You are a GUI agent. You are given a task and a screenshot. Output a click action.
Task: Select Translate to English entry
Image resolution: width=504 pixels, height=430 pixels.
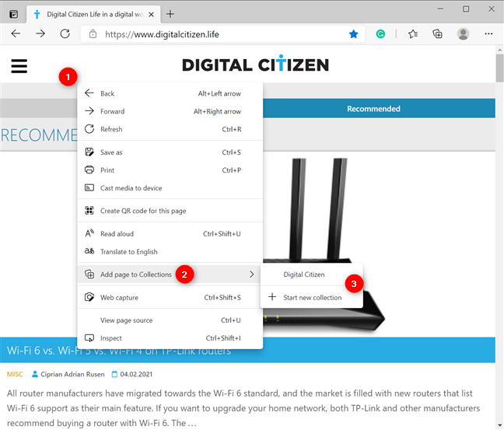(x=170, y=252)
